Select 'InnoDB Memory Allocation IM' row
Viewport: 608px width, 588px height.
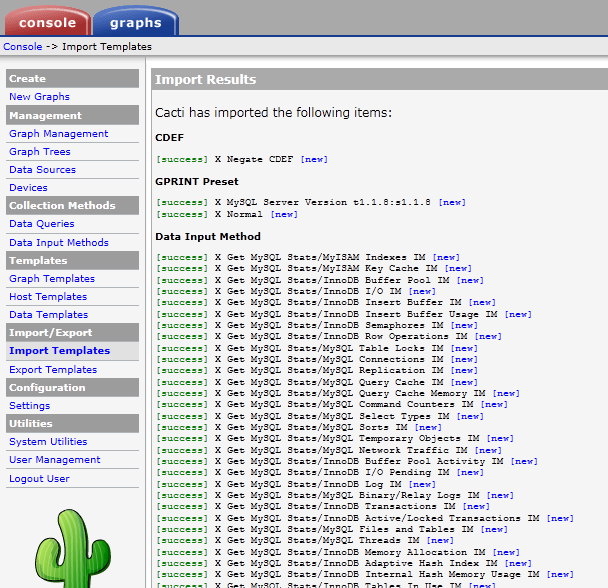pos(338,552)
